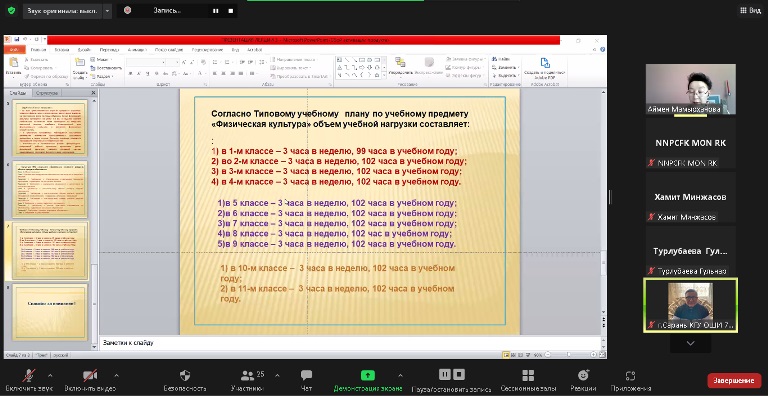Open the Раздел section dropdown
The image size is (768, 396).
(102, 76)
